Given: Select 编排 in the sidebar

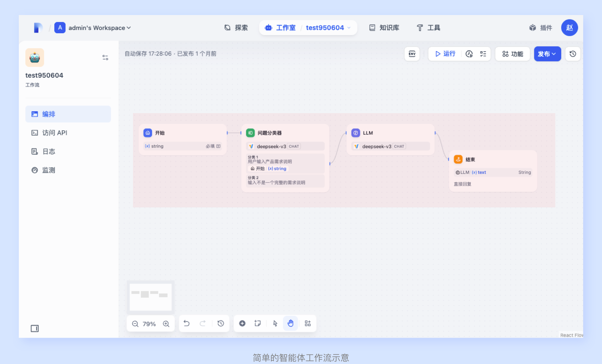Looking at the screenshot, I should point(68,114).
